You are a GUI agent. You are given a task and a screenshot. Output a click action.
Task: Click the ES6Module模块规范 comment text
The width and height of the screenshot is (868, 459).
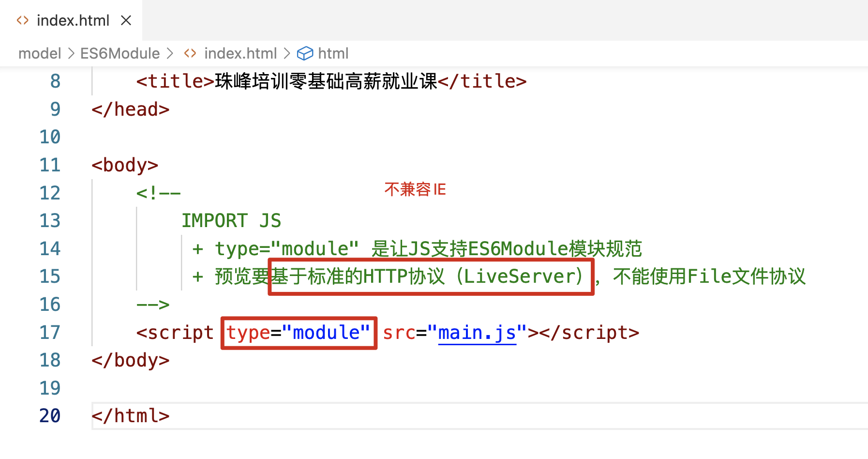tap(555, 249)
